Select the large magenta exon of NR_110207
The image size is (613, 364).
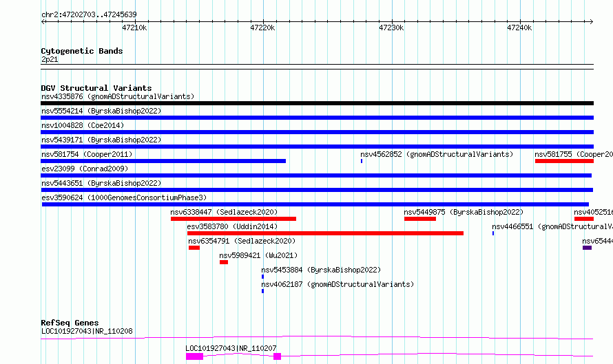[x=195, y=356]
